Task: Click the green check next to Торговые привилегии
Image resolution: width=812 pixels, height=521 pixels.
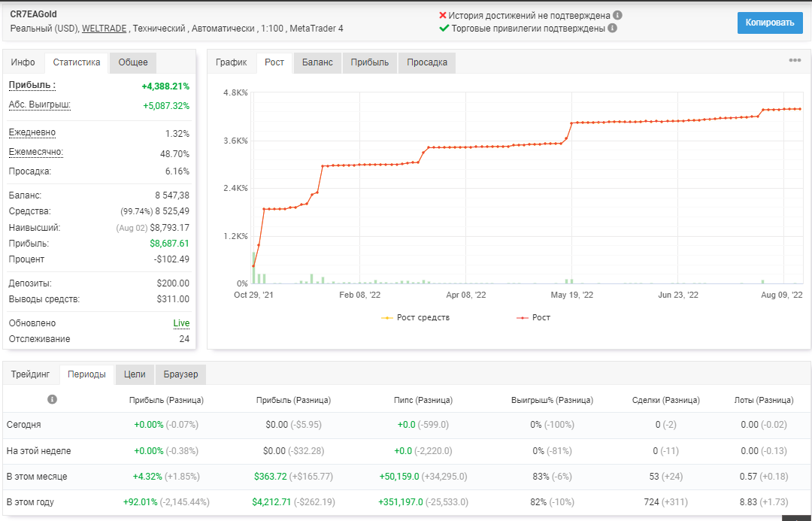Action: 444,28
